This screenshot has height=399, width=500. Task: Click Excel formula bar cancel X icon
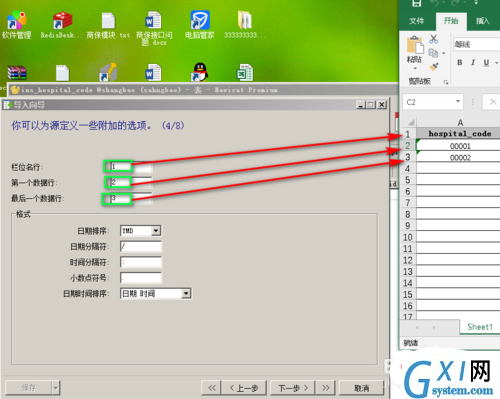493,102
